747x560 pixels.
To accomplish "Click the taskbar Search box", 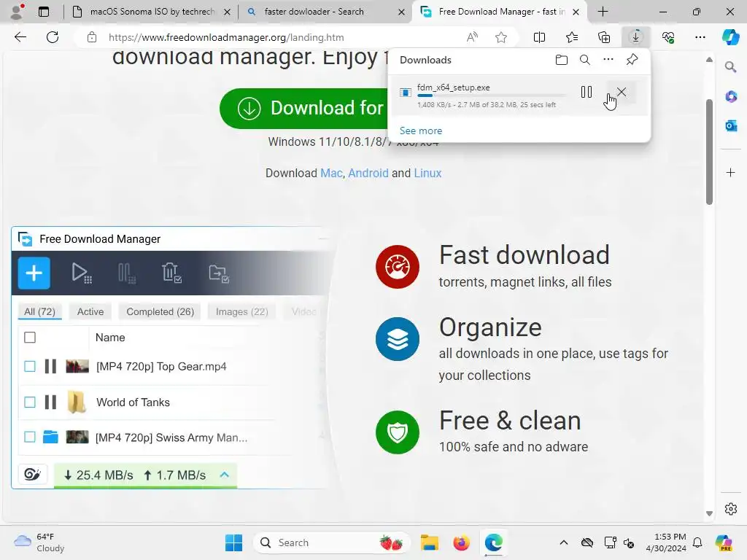I will point(331,542).
